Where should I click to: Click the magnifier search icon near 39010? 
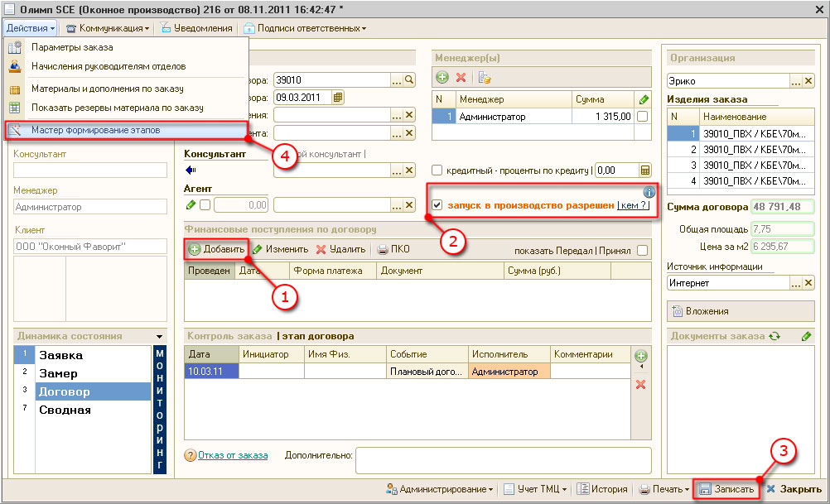(x=408, y=79)
